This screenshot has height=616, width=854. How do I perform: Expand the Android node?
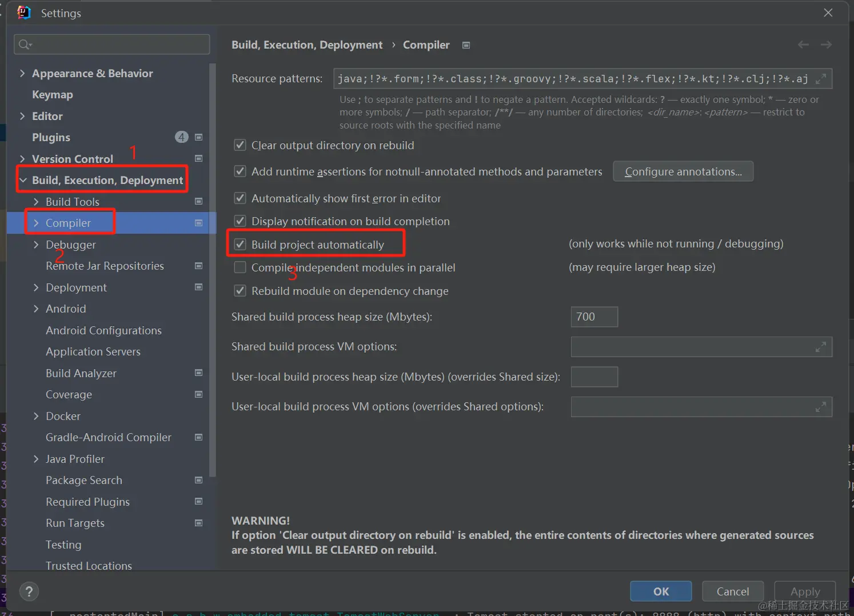pos(36,309)
